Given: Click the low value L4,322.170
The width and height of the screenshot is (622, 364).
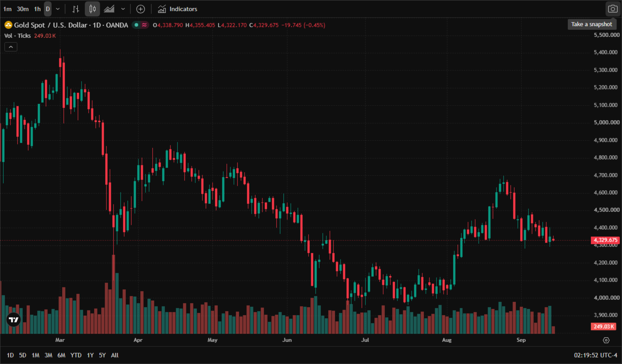Looking at the screenshot, I should pyautogui.click(x=232, y=25).
